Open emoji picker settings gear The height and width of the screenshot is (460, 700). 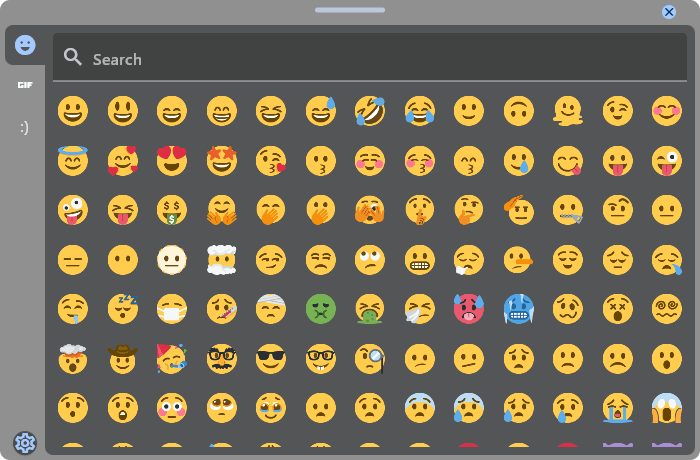click(25, 443)
